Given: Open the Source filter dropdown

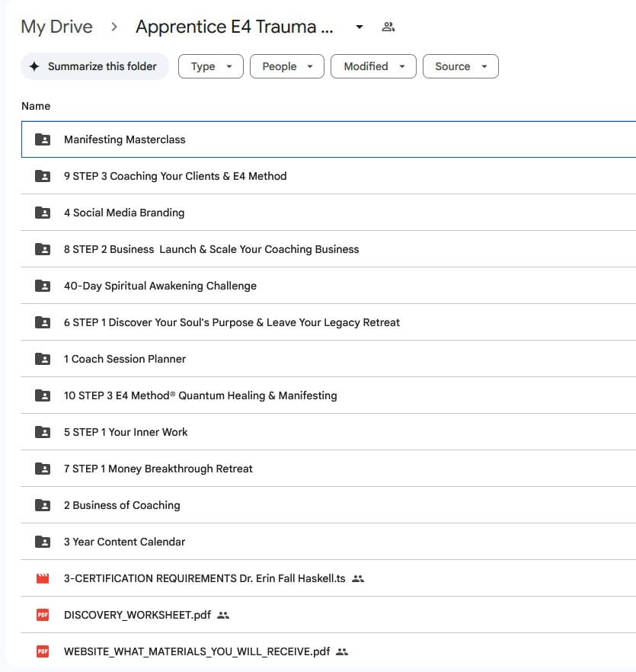Looking at the screenshot, I should click(x=460, y=66).
